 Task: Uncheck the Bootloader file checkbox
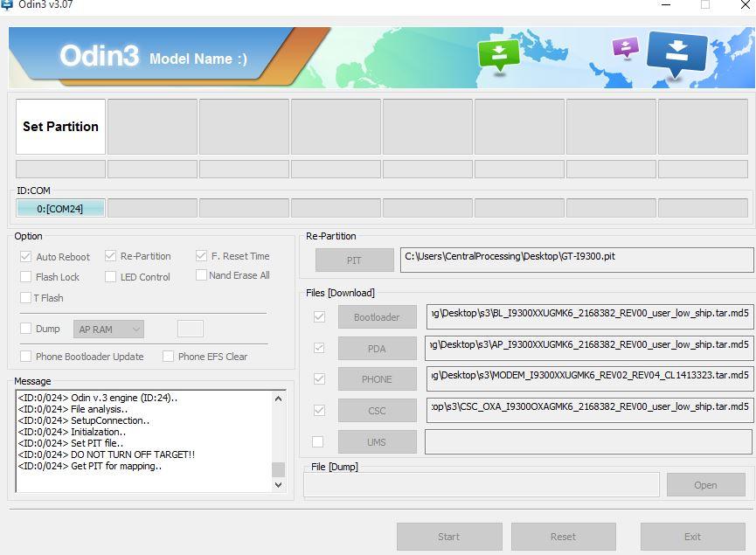tap(319, 316)
